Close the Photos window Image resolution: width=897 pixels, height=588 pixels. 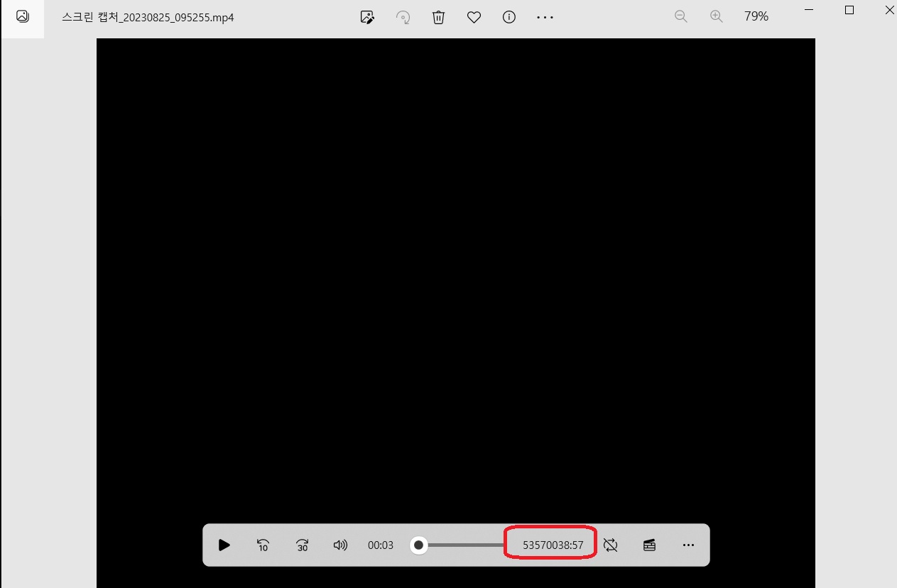[x=890, y=10]
